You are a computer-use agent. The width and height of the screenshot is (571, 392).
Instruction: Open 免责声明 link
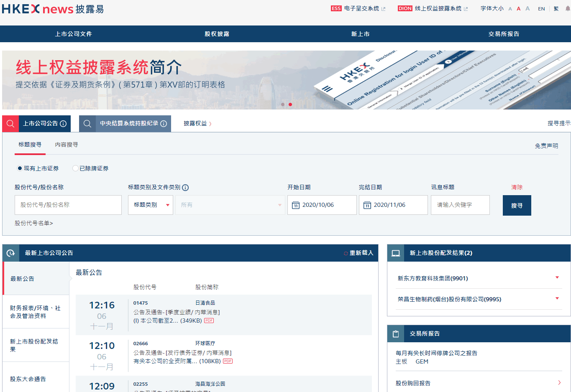(546, 146)
